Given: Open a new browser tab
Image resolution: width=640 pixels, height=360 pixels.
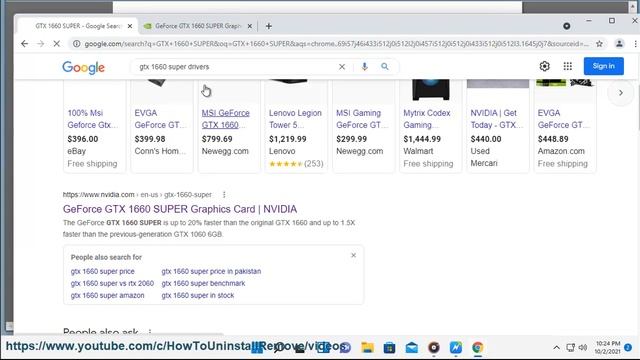Looking at the screenshot, I should (x=269, y=26).
